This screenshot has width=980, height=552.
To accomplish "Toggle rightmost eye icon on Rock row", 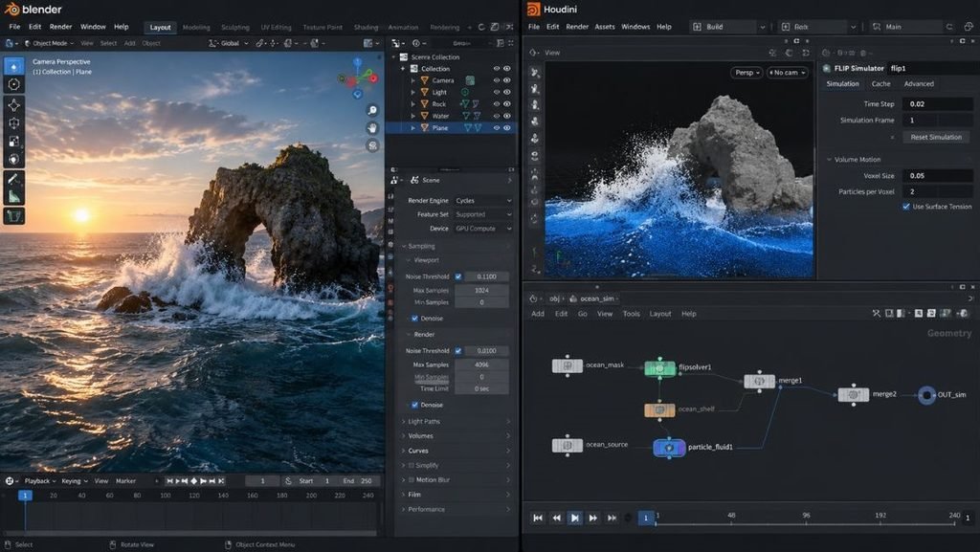I will (x=507, y=103).
